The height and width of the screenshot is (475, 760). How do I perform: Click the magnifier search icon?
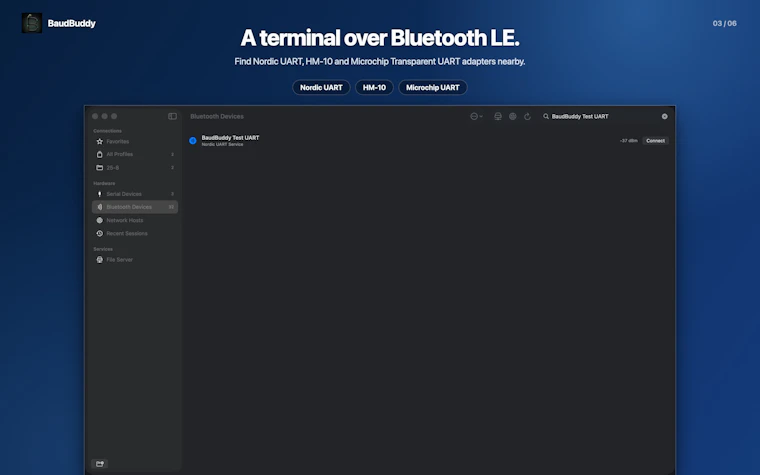546,116
